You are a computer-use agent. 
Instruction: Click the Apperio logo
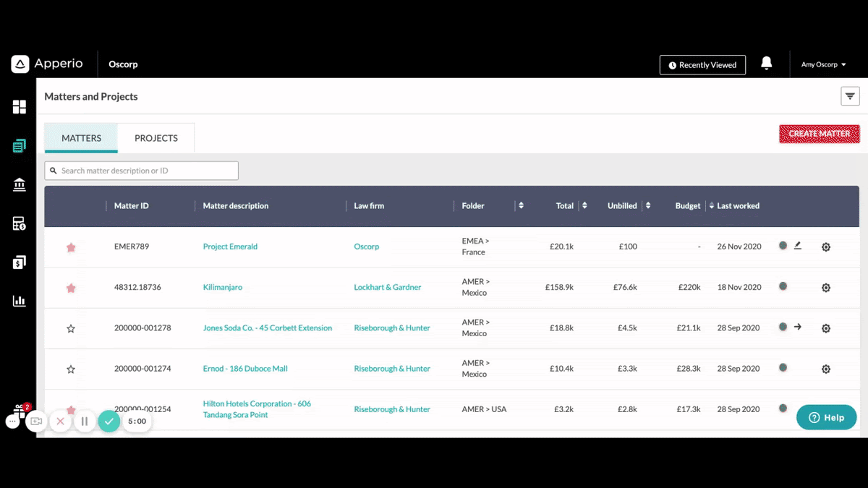pyautogui.click(x=47, y=64)
